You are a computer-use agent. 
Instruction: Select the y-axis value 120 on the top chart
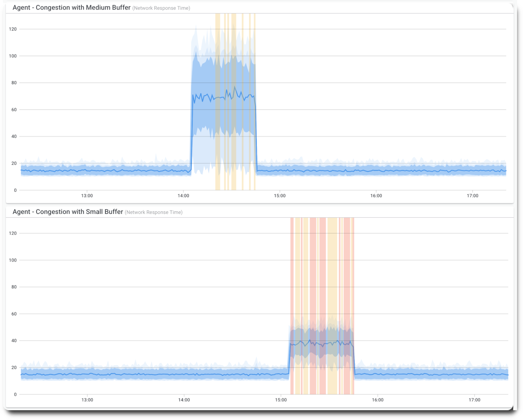[x=12, y=29]
